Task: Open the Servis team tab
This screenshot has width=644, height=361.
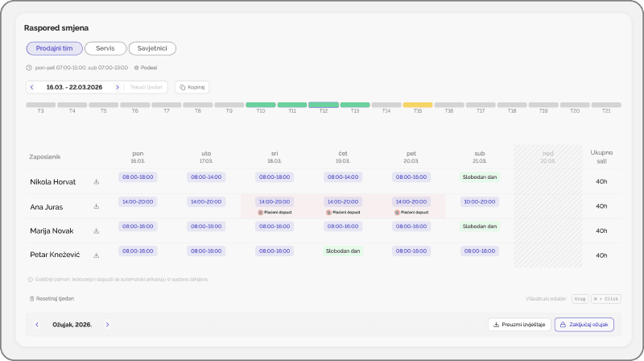Action: pyautogui.click(x=105, y=48)
